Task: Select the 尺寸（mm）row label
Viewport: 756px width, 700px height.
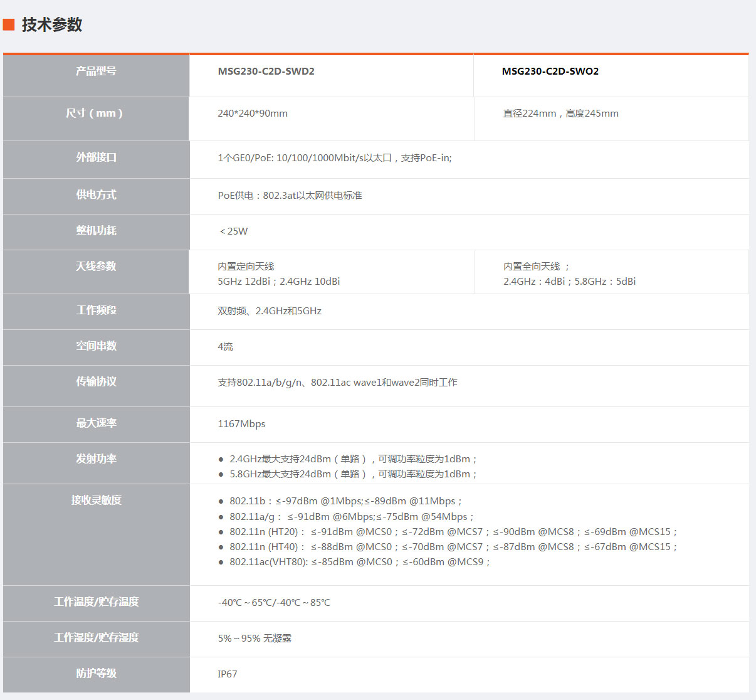Action: tap(96, 114)
